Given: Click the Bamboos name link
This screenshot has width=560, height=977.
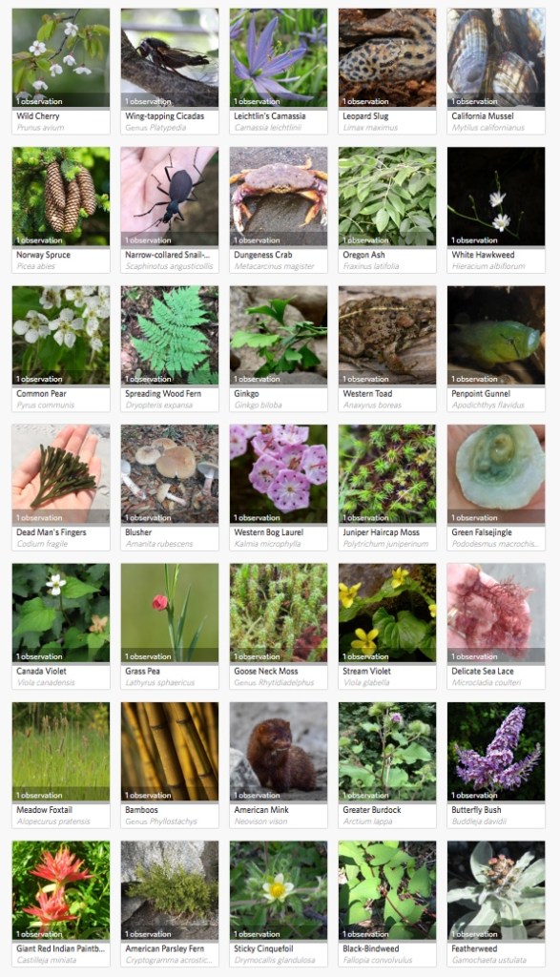Looking at the screenshot, I should click(141, 810).
